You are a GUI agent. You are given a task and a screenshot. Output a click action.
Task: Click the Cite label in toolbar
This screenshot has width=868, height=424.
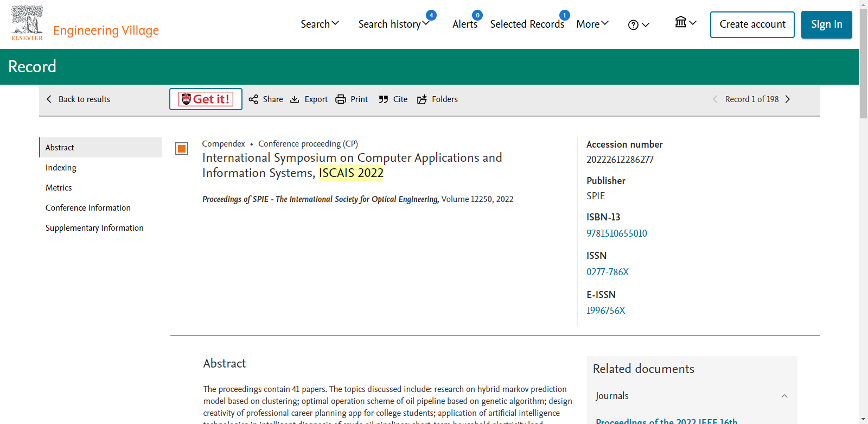pyautogui.click(x=400, y=99)
